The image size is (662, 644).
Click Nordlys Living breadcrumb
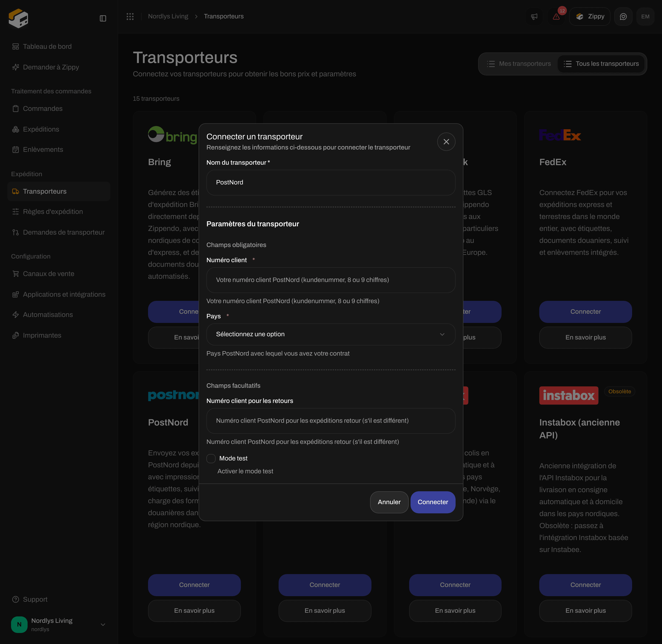tap(168, 16)
